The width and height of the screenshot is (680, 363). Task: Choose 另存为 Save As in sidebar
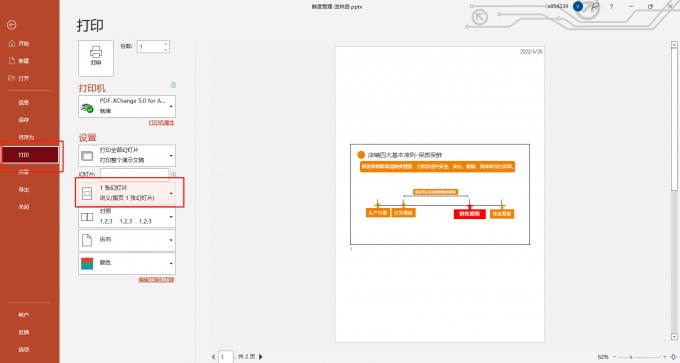click(26, 137)
